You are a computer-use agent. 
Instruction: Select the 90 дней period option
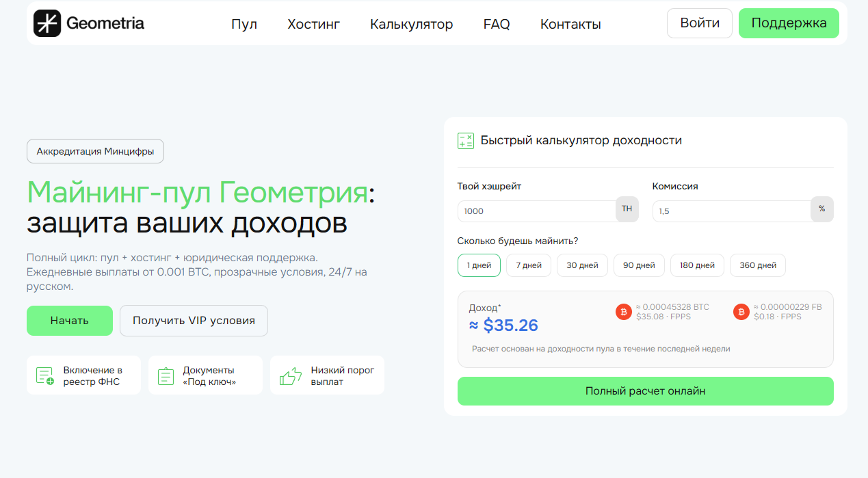[639, 265]
